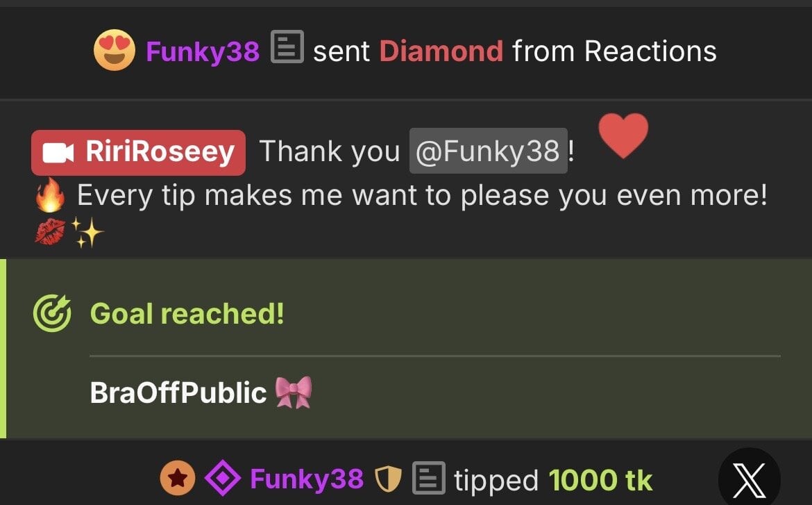Click the @Funky38 mention tag
The image size is (812, 505).
pos(489,151)
